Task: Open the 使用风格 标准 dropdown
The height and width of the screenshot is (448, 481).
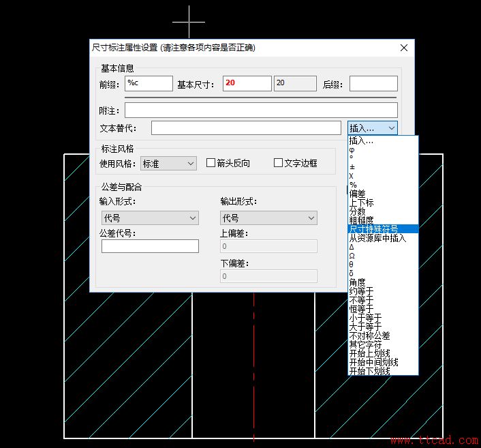Action: [x=168, y=164]
